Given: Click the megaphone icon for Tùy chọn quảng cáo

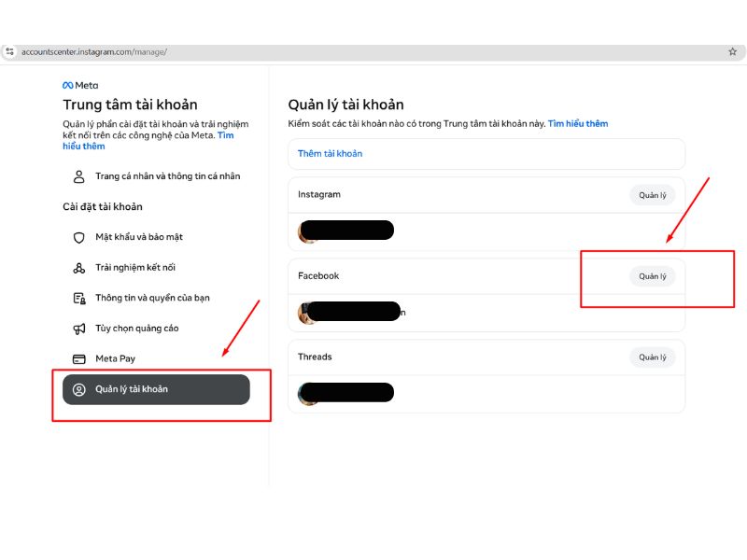Looking at the screenshot, I should (79, 329).
